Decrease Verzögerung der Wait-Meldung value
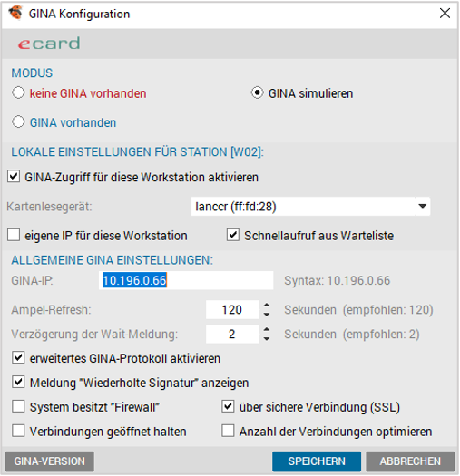 point(267,339)
